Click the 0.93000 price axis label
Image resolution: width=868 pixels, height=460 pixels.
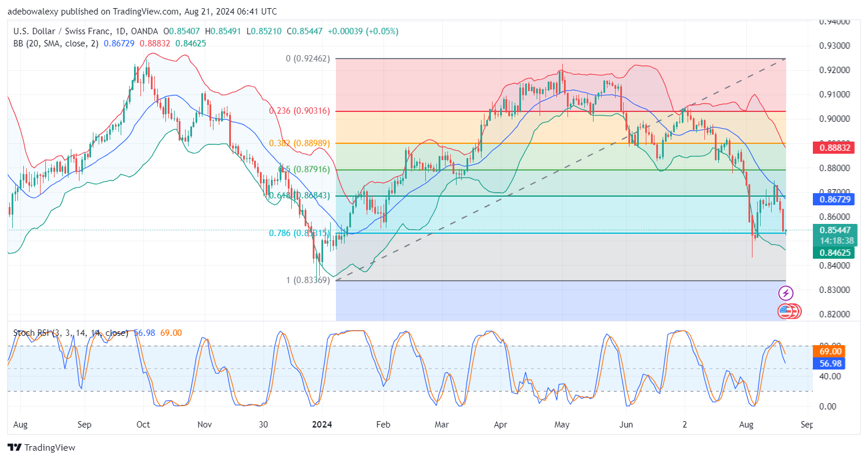[x=834, y=46]
